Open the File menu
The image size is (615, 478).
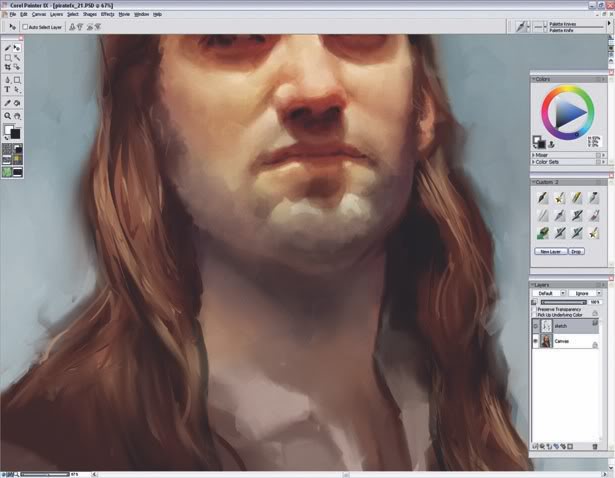coord(13,14)
